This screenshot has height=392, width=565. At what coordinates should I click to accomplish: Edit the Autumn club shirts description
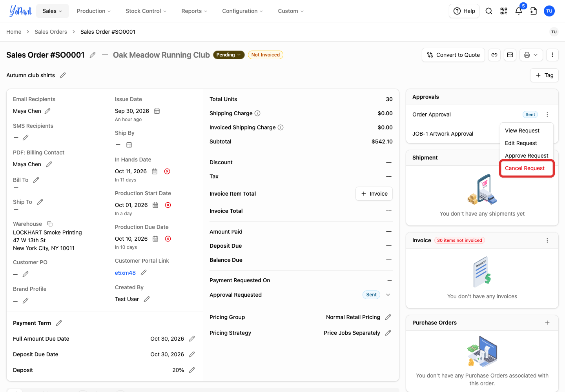63,75
